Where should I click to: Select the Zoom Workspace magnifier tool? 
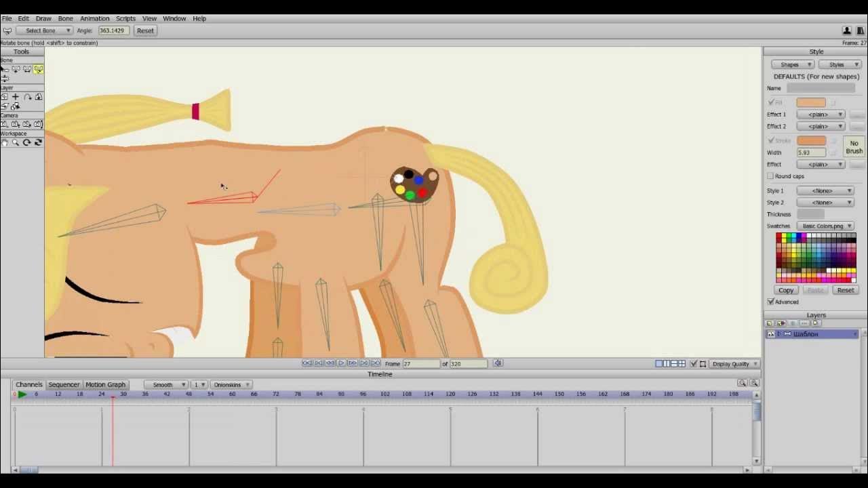[x=16, y=142]
